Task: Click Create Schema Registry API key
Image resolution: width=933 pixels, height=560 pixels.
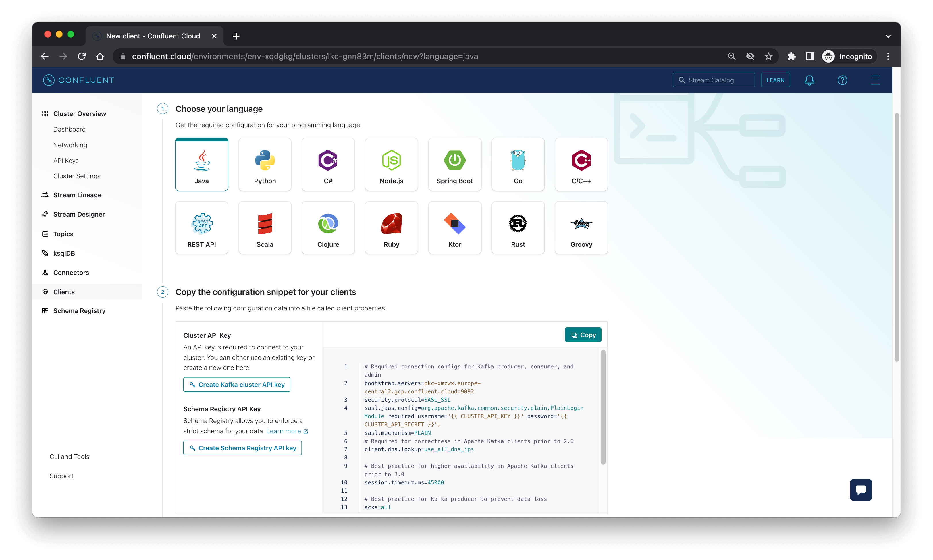Action: [242, 448]
